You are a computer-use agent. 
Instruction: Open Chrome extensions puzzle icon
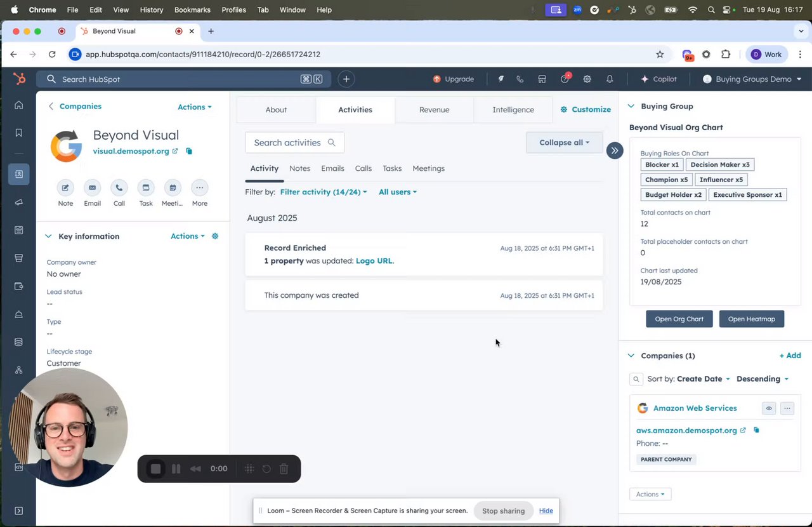pyautogui.click(x=726, y=55)
